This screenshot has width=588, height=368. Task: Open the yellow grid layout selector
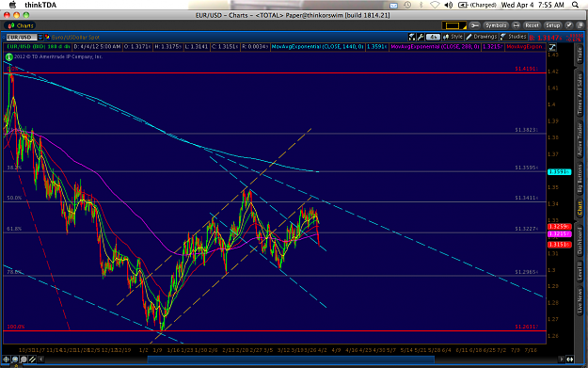[453, 25]
